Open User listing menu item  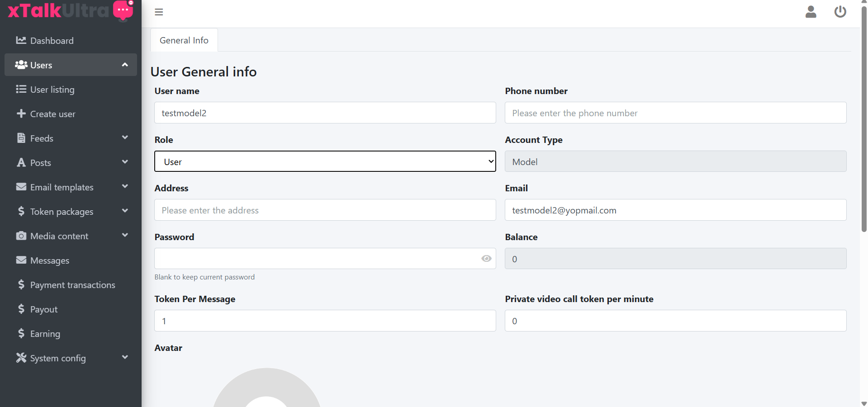[x=52, y=90]
